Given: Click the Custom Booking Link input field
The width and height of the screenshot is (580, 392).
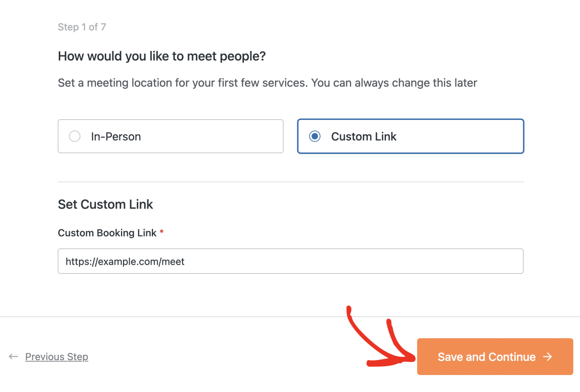Looking at the screenshot, I should 290,261.
